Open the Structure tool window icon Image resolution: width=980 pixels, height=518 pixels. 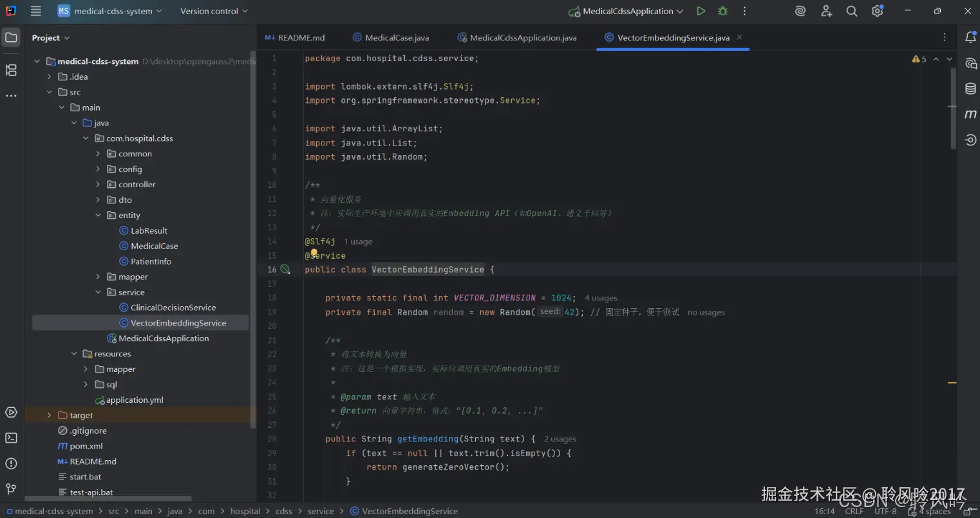click(x=11, y=70)
